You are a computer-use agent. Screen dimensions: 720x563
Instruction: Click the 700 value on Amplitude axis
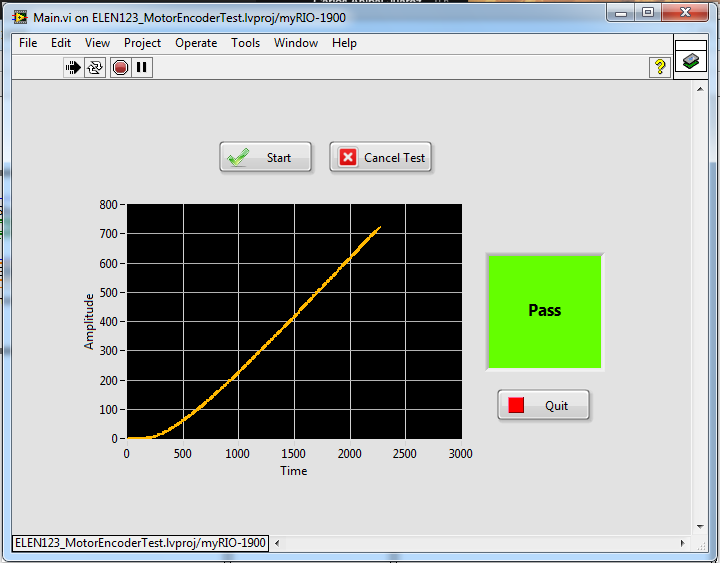click(x=109, y=234)
